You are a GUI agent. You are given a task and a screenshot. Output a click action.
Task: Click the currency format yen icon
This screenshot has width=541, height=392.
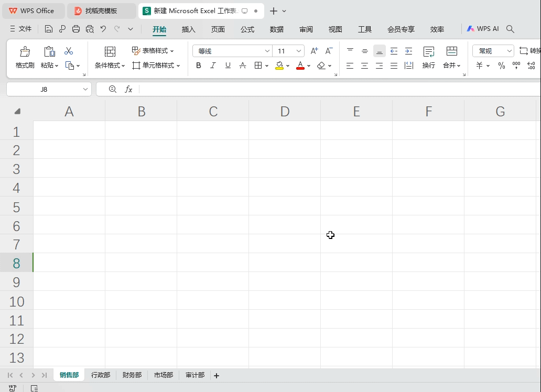click(x=479, y=66)
